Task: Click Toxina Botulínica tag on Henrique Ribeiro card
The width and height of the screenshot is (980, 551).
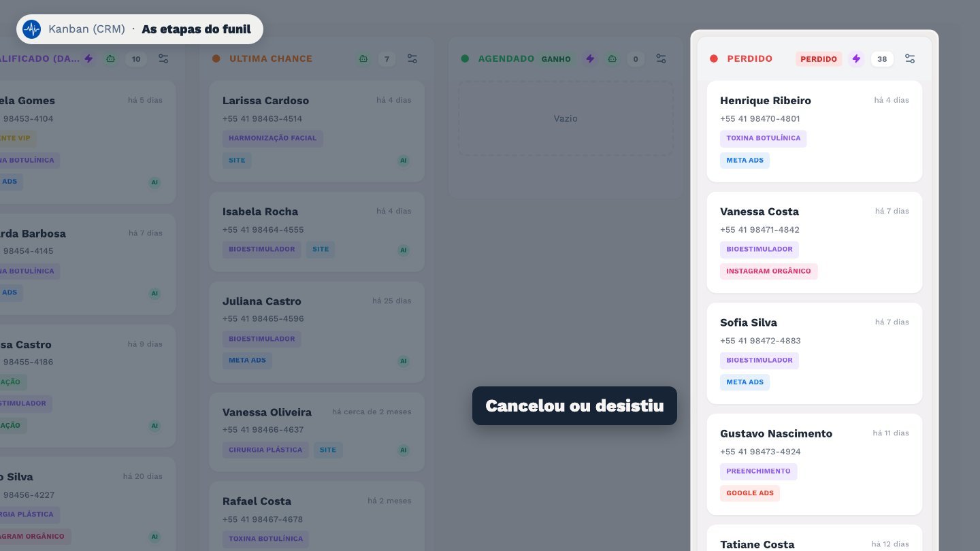Action: coord(763,138)
